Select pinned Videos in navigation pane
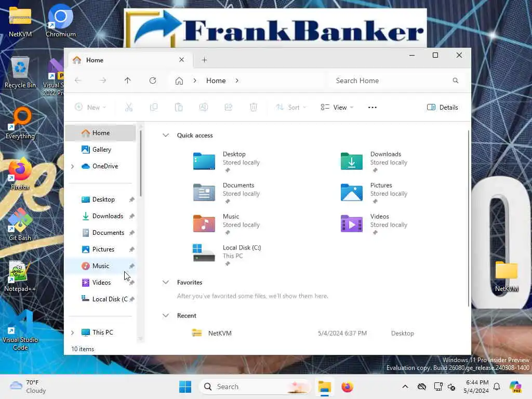The image size is (532, 399). (101, 282)
